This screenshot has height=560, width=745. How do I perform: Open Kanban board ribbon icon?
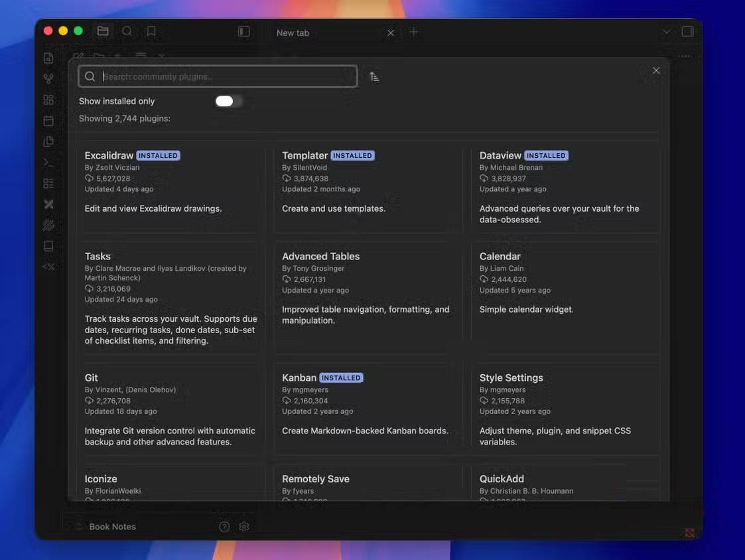(48, 184)
